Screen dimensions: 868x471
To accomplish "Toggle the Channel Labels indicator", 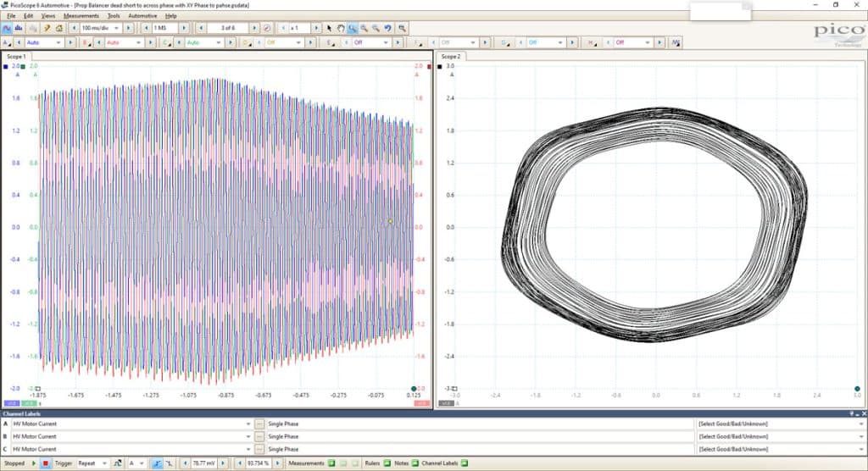I will pos(464,463).
